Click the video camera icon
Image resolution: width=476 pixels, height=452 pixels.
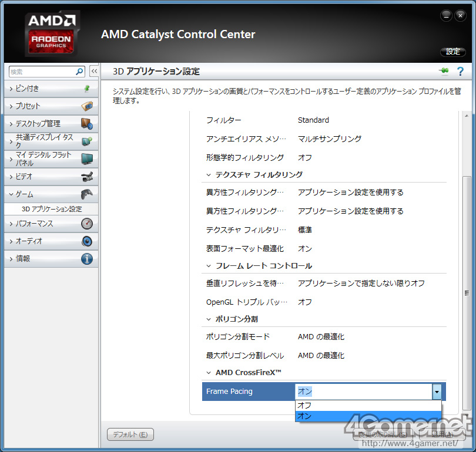point(87,177)
